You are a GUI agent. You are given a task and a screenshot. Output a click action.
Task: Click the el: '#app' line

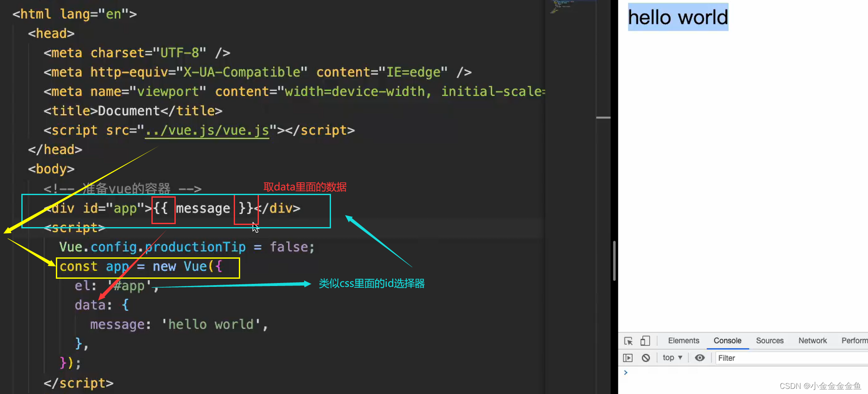[x=116, y=286]
